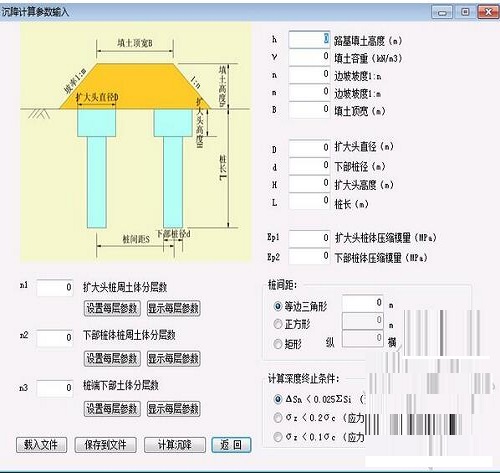
Task: Minimize the 沉降计算参数输入 window
Action: pos(442,12)
